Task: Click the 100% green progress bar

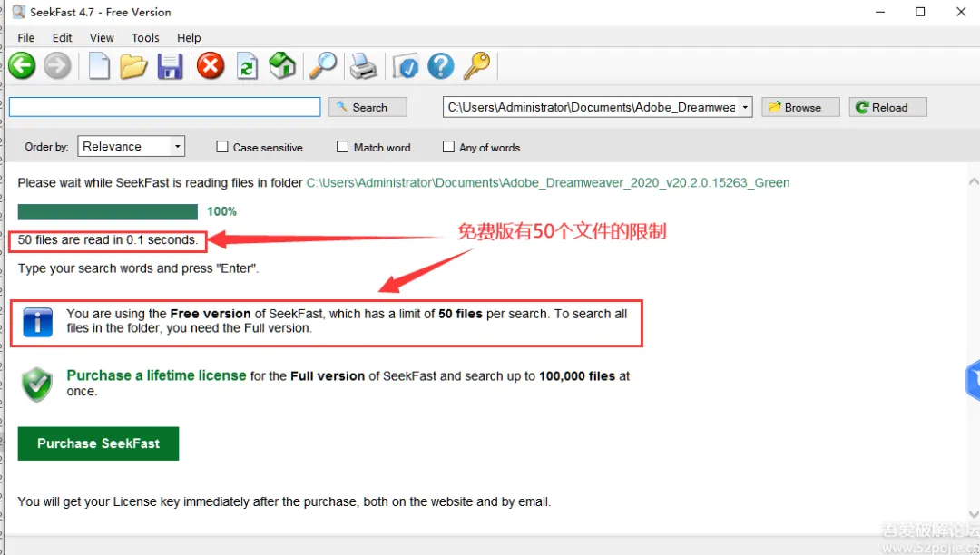Action: coord(107,211)
